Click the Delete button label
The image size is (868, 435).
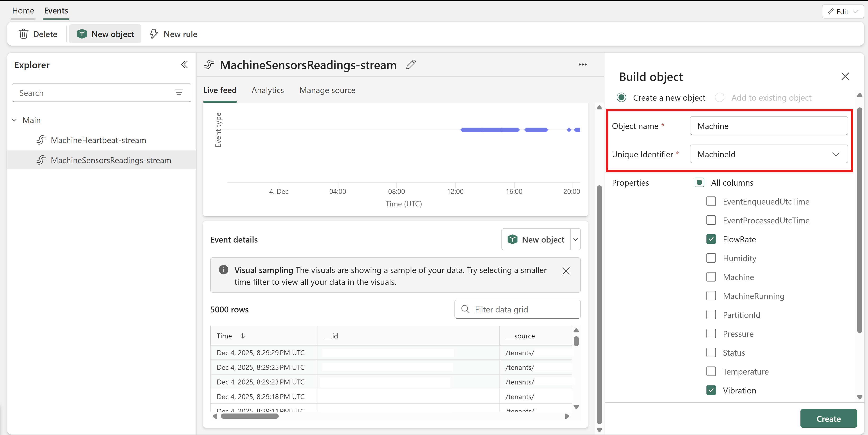[45, 34]
